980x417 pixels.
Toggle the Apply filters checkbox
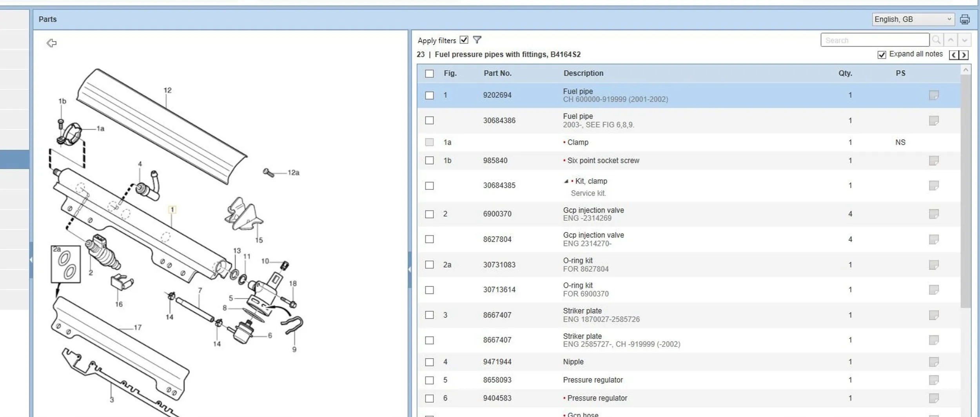[x=464, y=40]
